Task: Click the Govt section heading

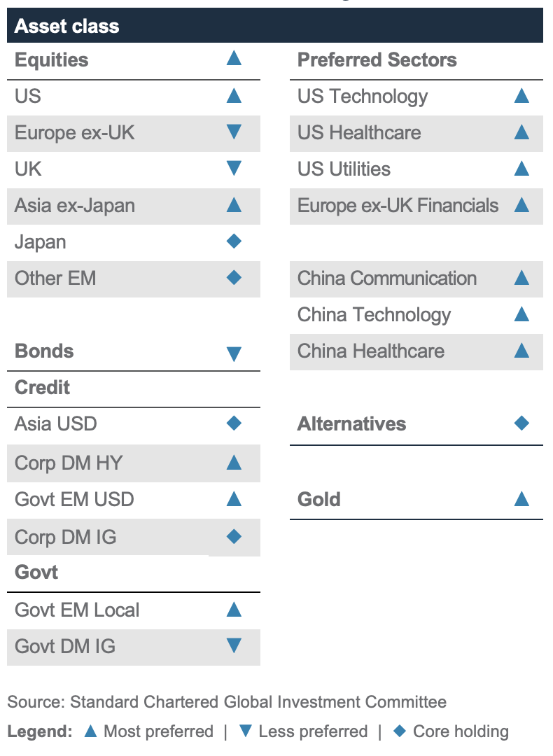Action: (x=36, y=573)
